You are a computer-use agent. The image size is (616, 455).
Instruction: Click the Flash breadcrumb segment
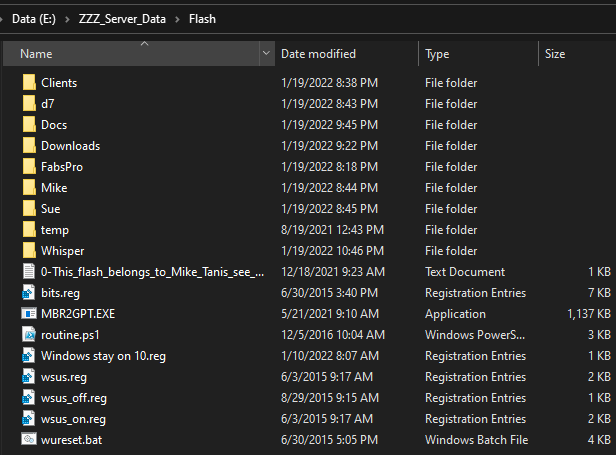coord(202,19)
